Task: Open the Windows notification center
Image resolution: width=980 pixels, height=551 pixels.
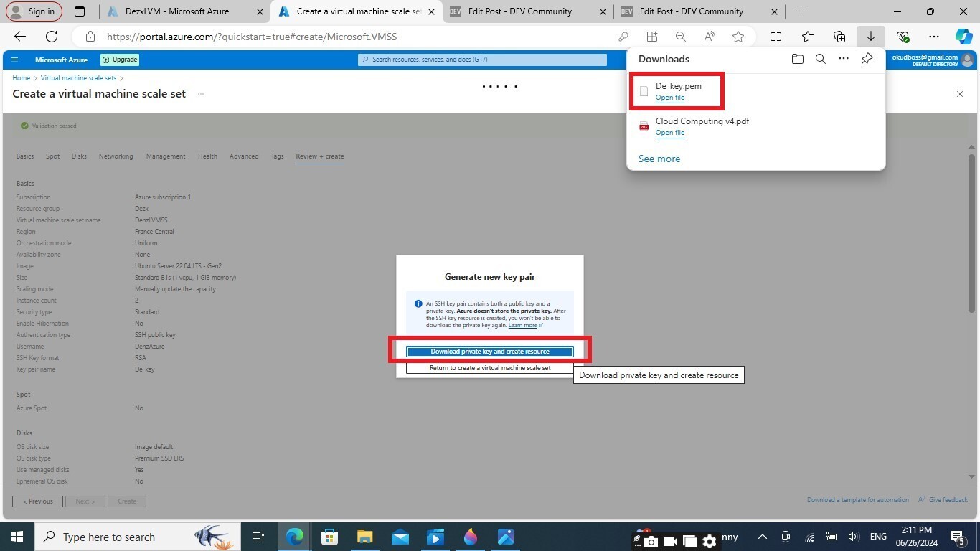Action: click(x=957, y=537)
